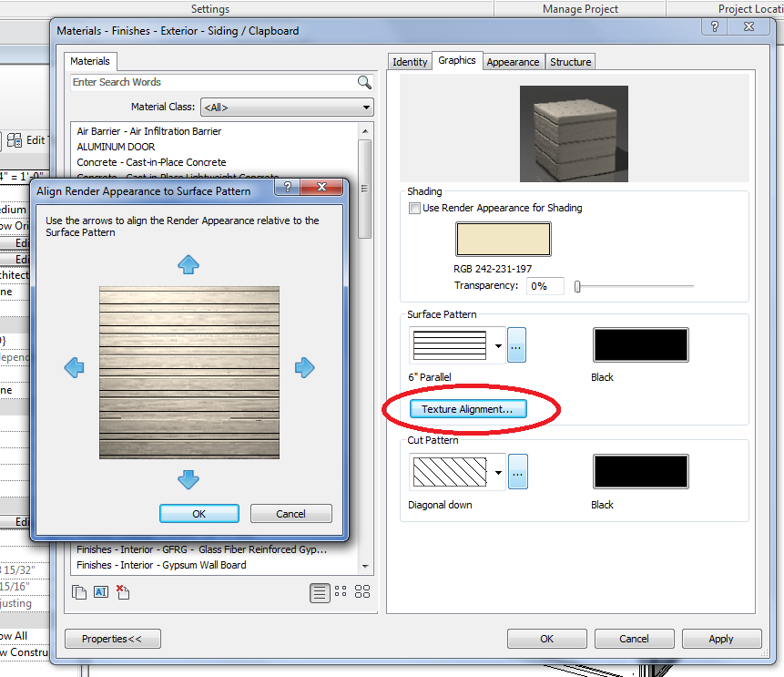This screenshot has height=677, width=784.
Task: Click the Texture Alignment button
Action: pyautogui.click(x=468, y=409)
